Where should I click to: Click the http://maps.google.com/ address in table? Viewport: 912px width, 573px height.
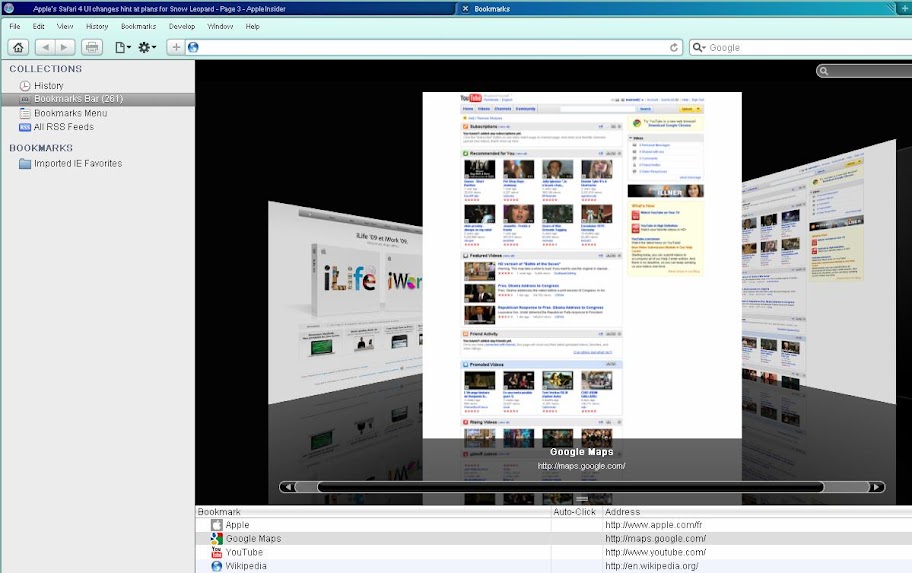coord(656,539)
